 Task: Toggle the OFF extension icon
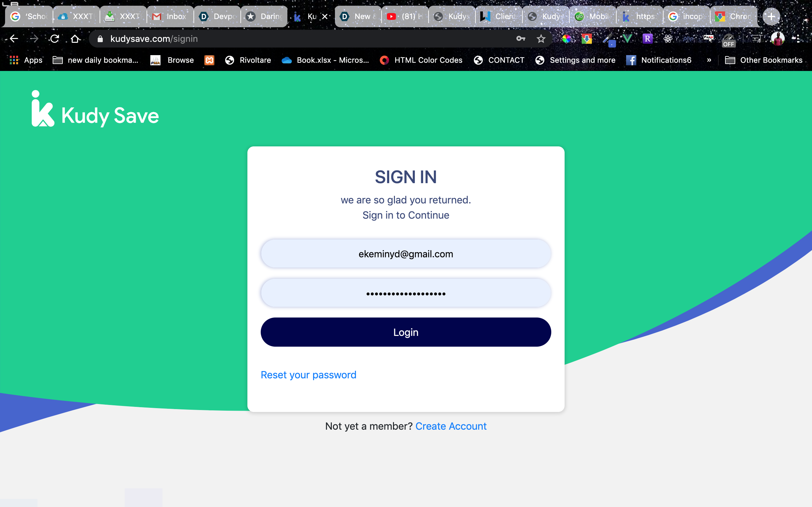(x=729, y=40)
